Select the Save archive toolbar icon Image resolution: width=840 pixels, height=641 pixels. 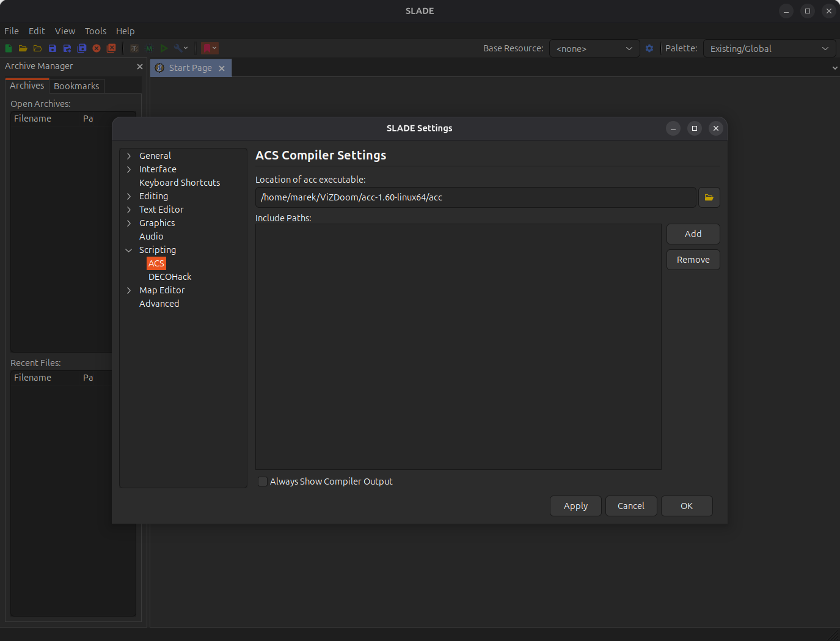click(53, 48)
